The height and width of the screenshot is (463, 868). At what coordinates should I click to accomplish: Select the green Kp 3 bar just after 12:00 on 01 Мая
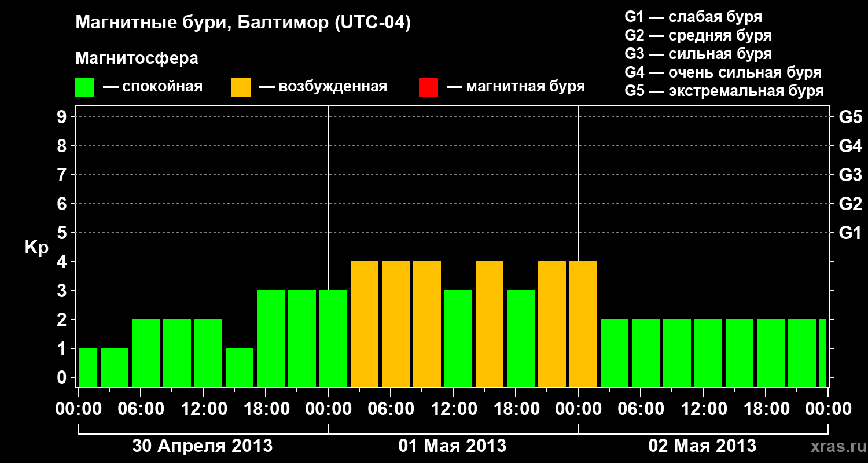(x=458, y=338)
